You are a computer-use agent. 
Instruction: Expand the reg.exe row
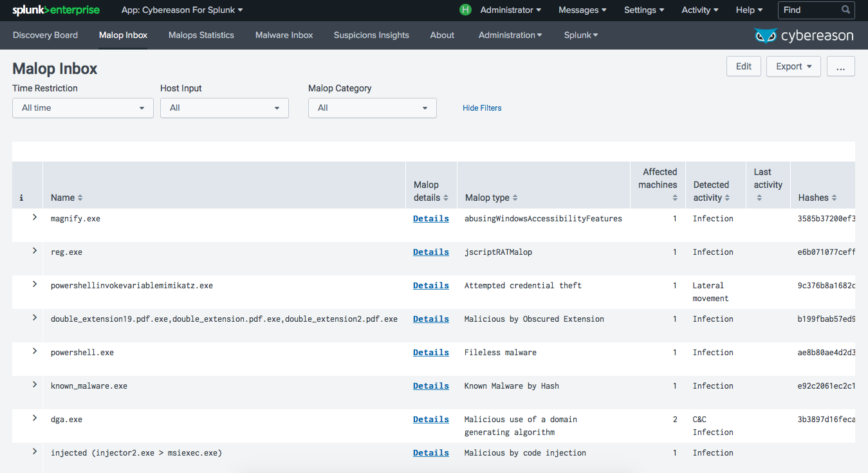[x=35, y=251]
